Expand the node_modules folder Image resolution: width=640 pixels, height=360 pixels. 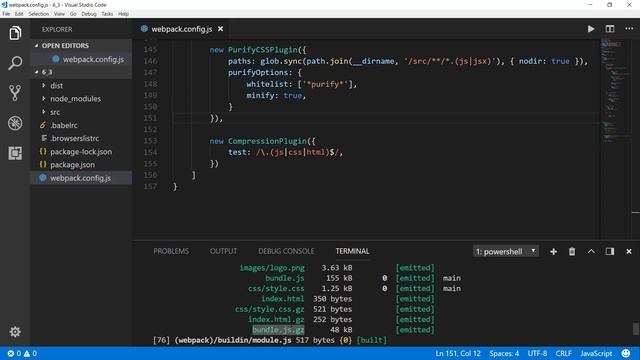point(81,99)
